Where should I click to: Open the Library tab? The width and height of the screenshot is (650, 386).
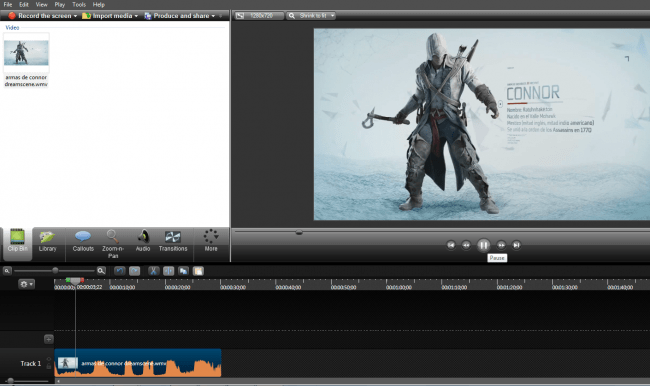coord(47,241)
